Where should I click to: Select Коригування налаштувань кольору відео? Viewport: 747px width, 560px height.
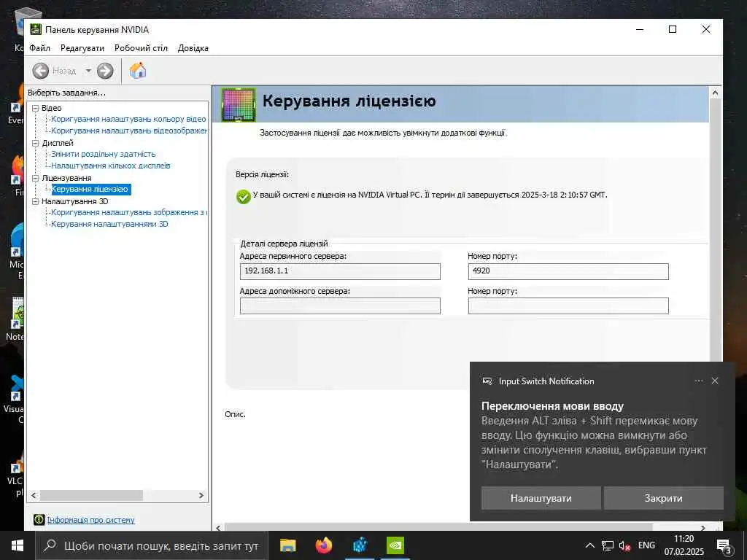pos(128,119)
